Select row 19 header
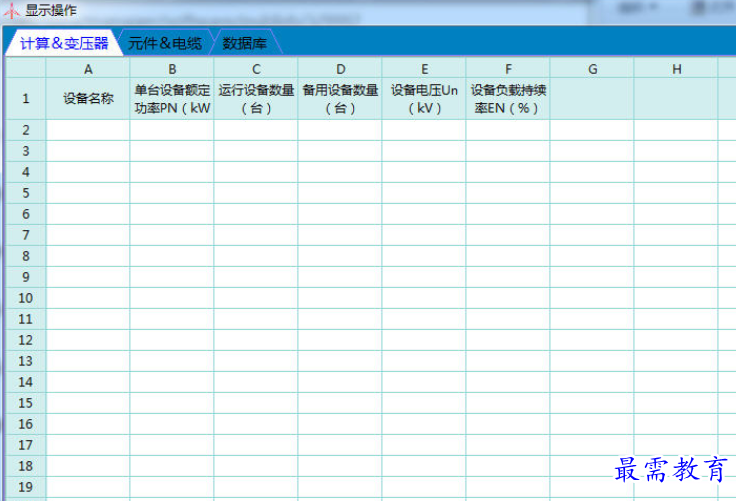736x501 pixels. (x=26, y=487)
